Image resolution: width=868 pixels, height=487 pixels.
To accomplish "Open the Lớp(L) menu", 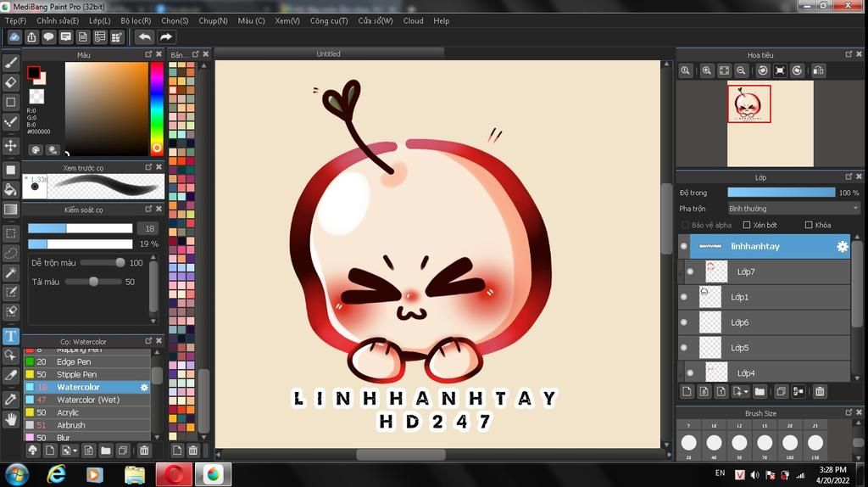I will coord(100,20).
